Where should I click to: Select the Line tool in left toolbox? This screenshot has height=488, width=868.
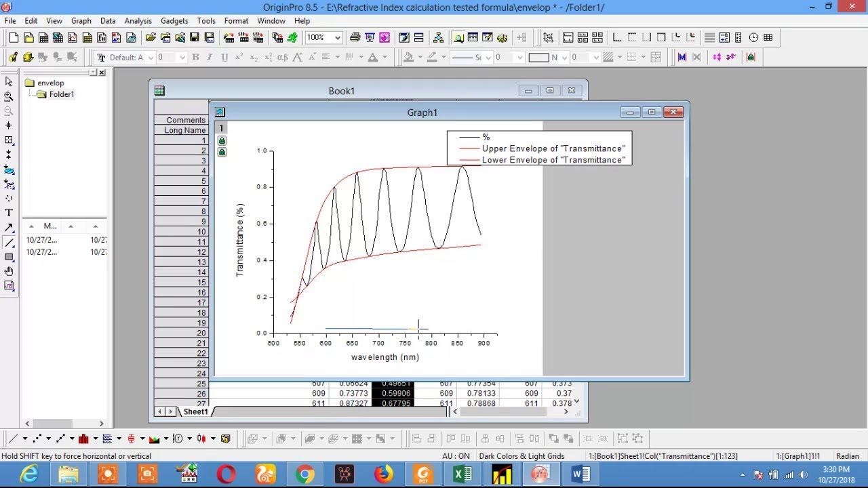[9, 243]
